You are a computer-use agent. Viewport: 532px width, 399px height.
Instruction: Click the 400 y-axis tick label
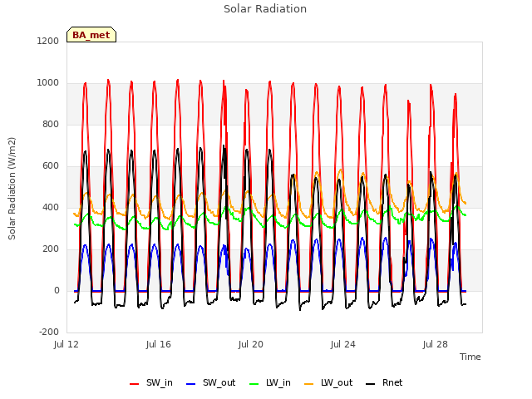pyautogui.click(x=51, y=207)
